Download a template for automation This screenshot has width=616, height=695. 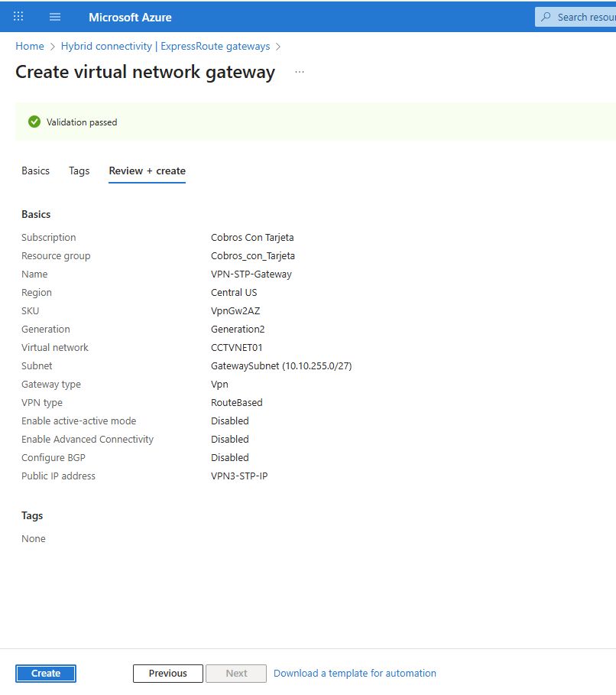point(355,674)
